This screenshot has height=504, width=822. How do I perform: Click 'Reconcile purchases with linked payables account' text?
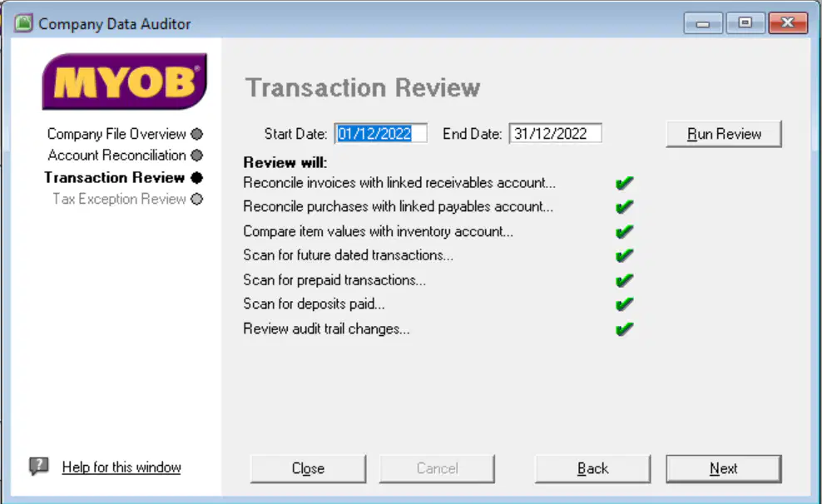398,206
